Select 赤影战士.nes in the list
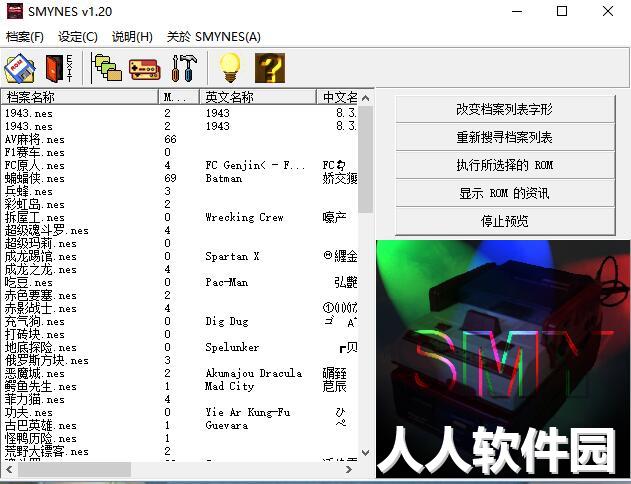The height and width of the screenshot is (484, 631). pos(41,308)
